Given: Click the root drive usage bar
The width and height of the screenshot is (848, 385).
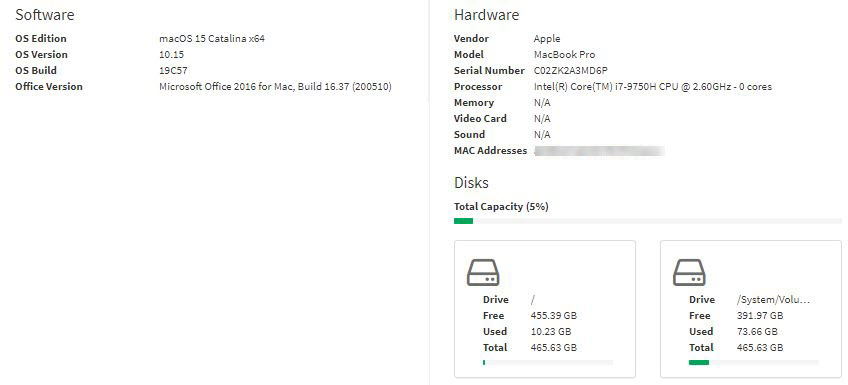Looking at the screenshot, I should pos(548,362).
